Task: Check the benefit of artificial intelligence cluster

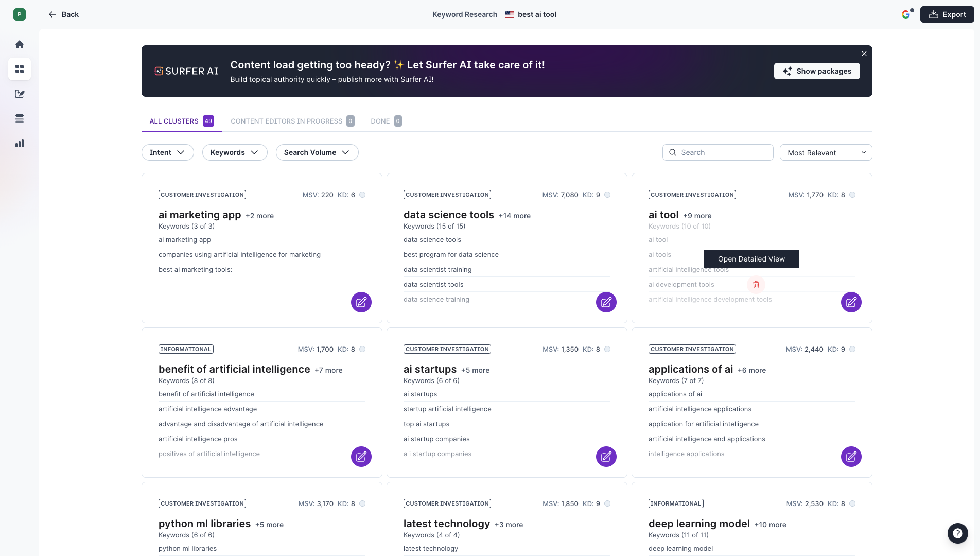Action: click(x=362, y=349)
